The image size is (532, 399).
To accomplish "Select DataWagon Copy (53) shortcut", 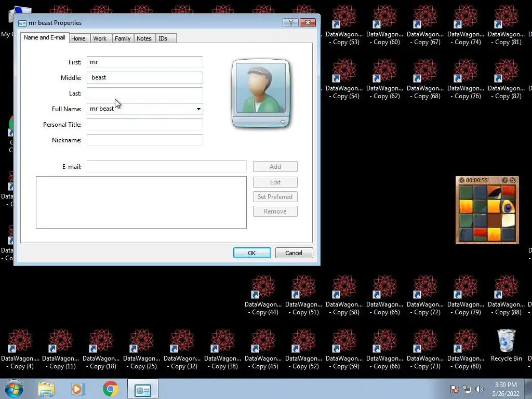I will (344, 25).
